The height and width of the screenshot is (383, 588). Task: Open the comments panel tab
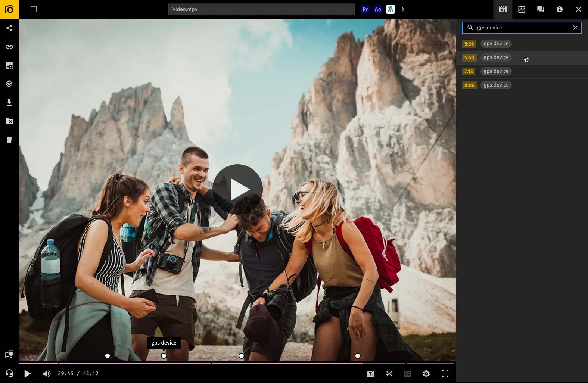tap(541, 9)
